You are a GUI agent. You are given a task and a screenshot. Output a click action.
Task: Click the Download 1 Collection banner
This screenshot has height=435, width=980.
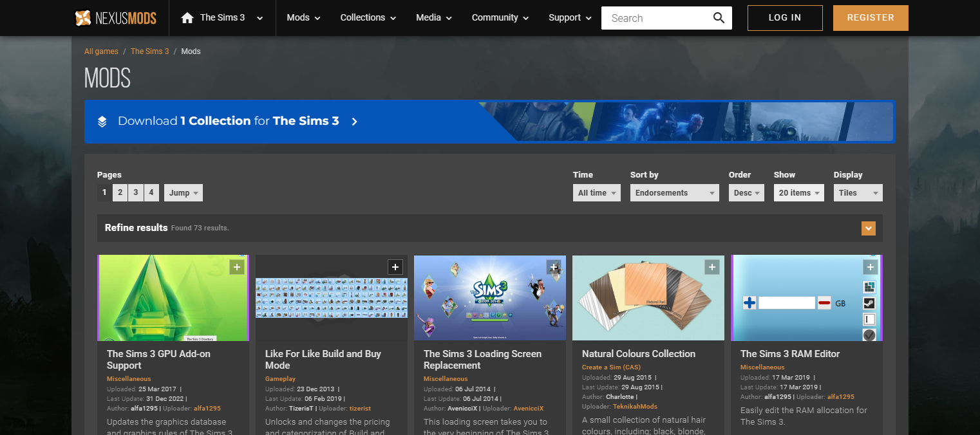(x=489, y=122)
